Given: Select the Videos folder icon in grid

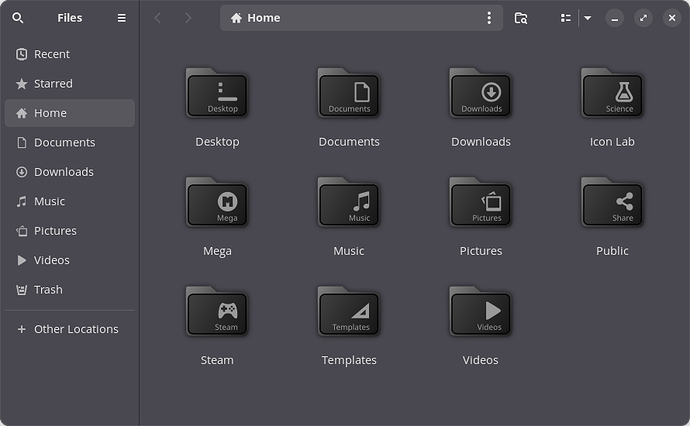Looking at the screenshot, I should 481,311.
